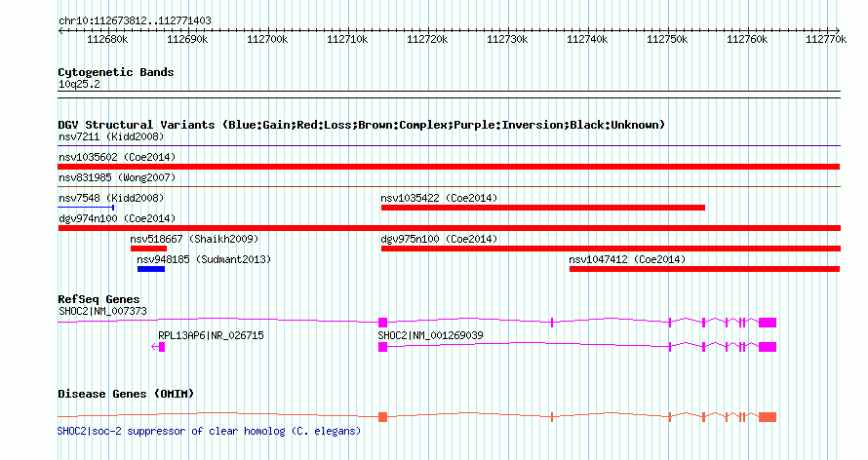868x460 pixels.
Task: Click the nsv1047412 (Coe2014) red loss bar
Action: click(x=705, y=269)
